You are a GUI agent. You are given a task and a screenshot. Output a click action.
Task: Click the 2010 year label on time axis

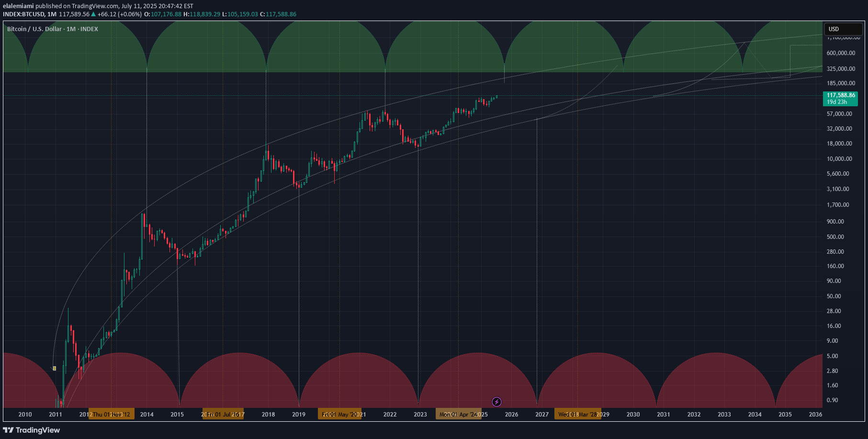pyautogui.click(x=25, y=415)
